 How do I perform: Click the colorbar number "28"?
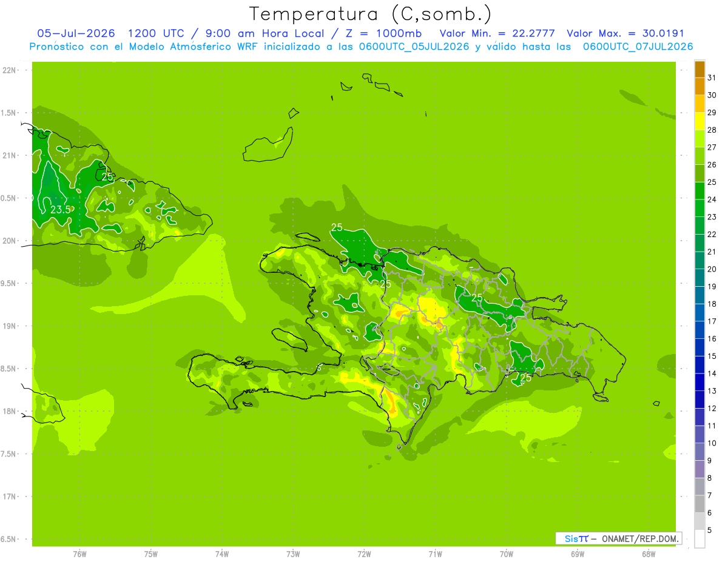point(712,130)
